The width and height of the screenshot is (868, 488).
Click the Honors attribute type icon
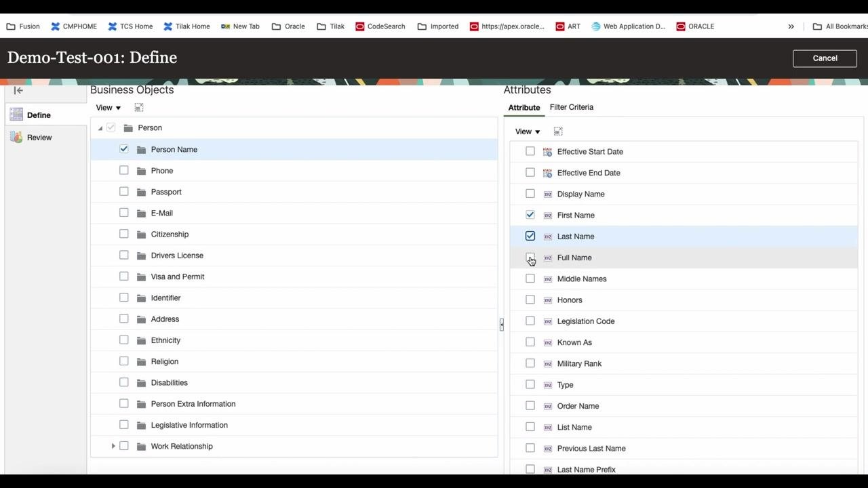(548, 300)
